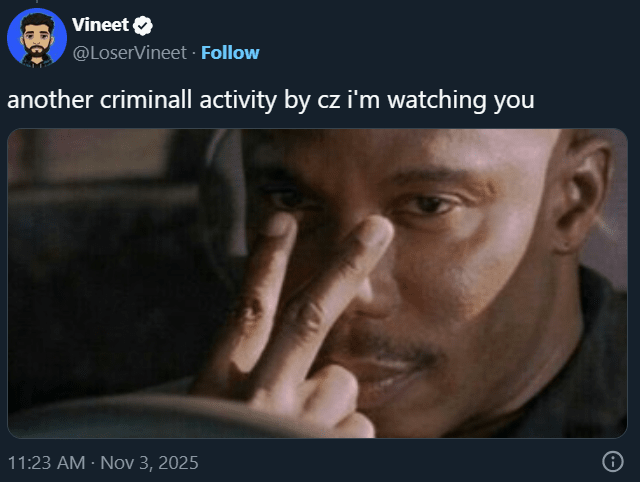Image resolution: width=640 pixels, height=482 pixels.
Task: Open the tweet info circle icon
Action: [613, 462]
